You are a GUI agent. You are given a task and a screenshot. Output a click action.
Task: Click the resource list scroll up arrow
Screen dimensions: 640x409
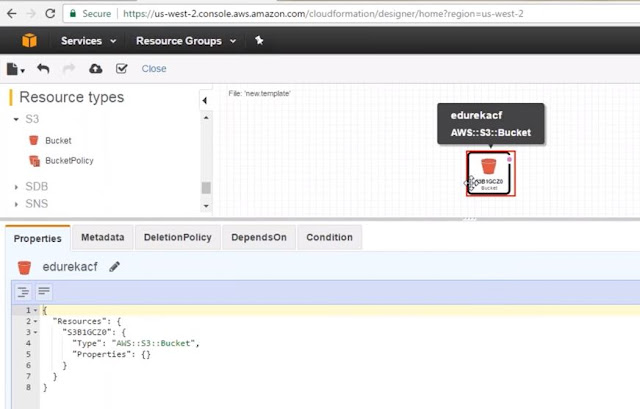206,118
